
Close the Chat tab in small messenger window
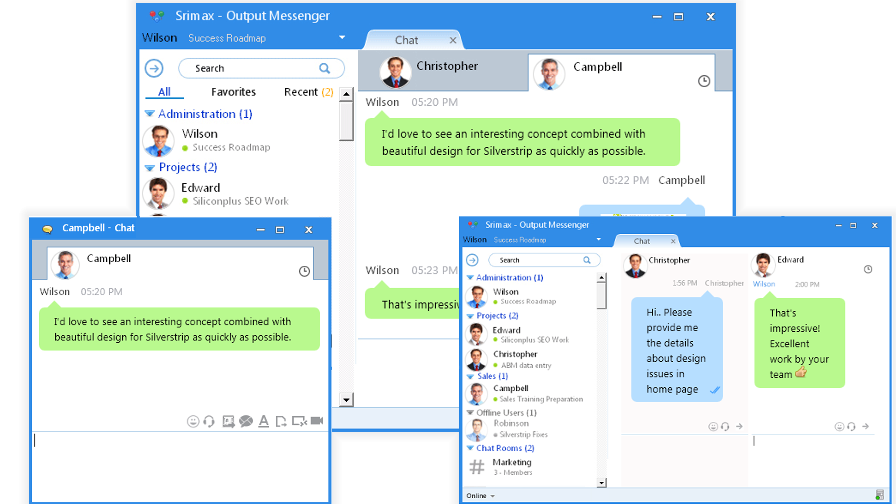click(x=673, y=241)
